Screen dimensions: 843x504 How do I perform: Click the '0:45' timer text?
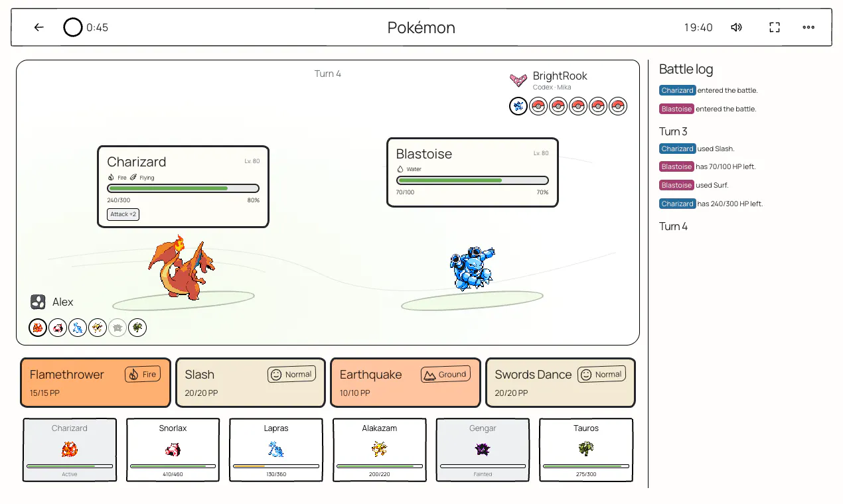pos(97,27)
